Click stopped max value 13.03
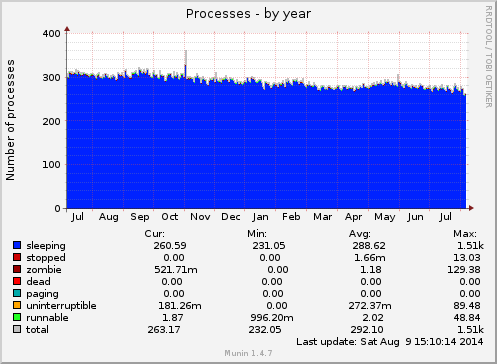This screenshot has height=364, width=497. [467, 258]
